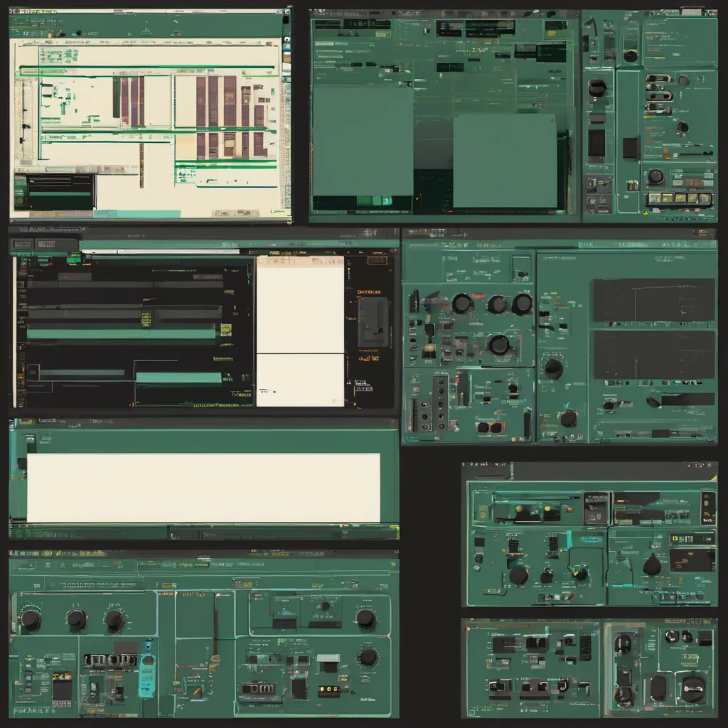Image resolution: width=728 pixels, height=728 pixels.
Task: Click the vertical jack strip in middle-right panel
Action: 441,402
